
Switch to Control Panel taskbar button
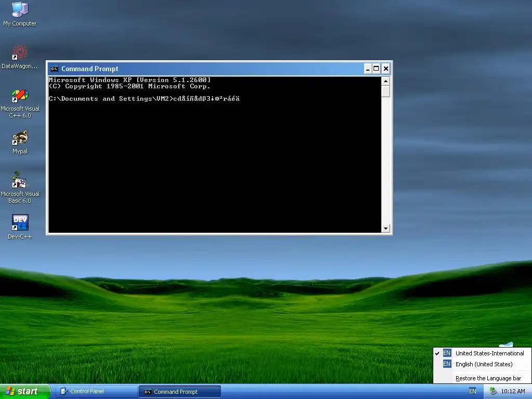coord(96,392)
